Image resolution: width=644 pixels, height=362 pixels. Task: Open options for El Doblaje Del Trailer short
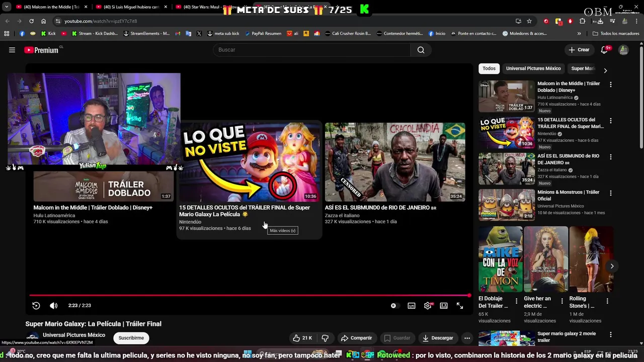516,301
